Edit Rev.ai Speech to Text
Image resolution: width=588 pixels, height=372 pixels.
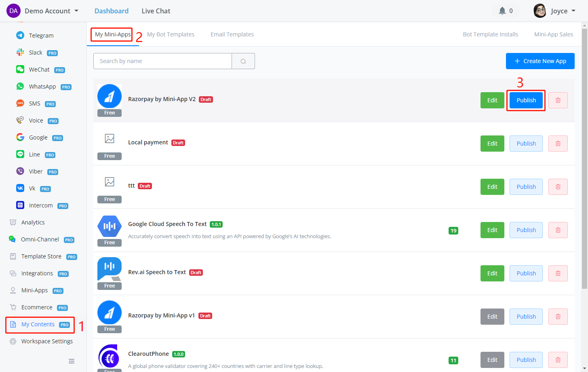point(492,273)
